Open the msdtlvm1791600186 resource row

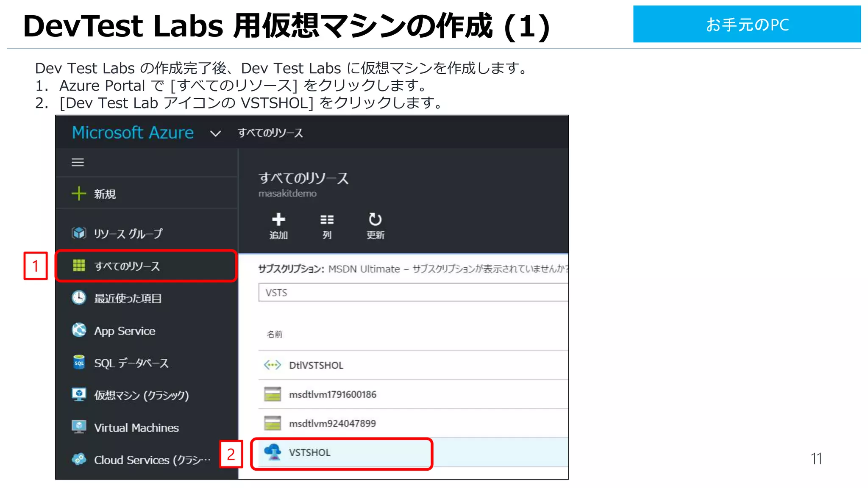click(413, 394)
